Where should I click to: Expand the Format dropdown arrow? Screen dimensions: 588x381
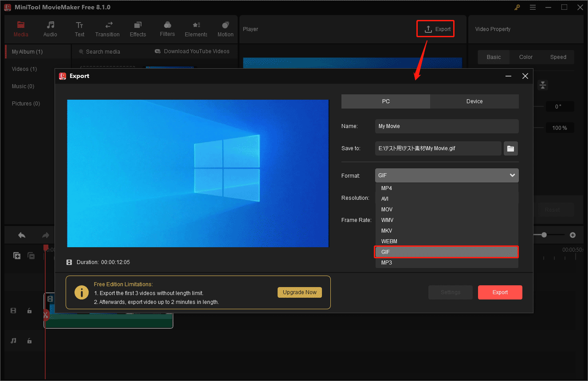pyautogui.click(x=512, y=175)
